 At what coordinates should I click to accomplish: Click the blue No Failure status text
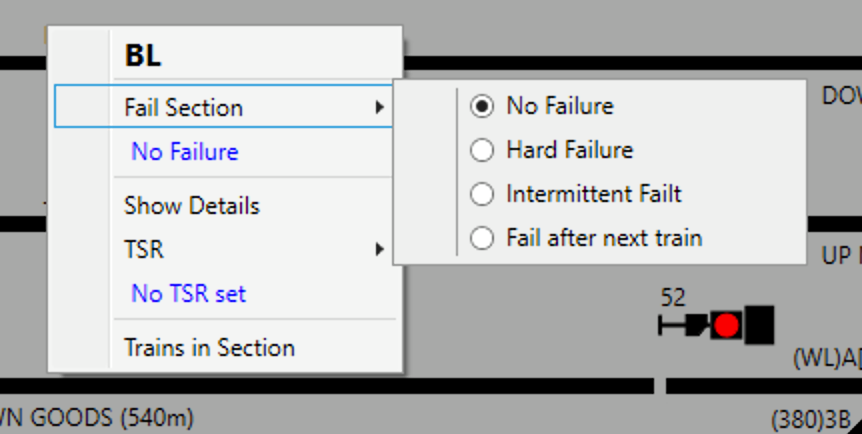[185, 152]
